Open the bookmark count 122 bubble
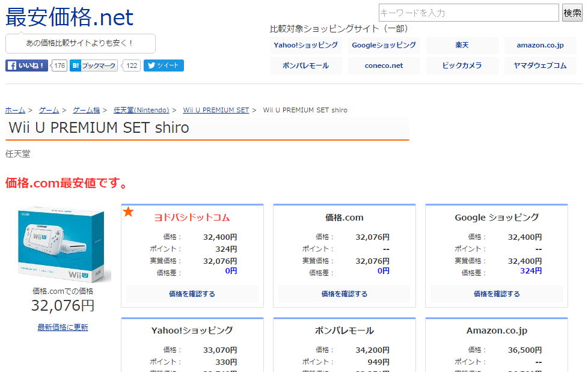 pos(132,66)
